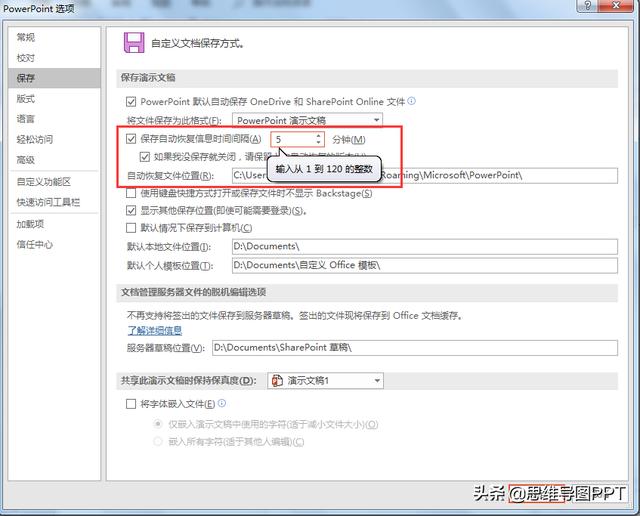
Task: Open the 将文件保存为此格式 dropdown
Action: (307, 120)
